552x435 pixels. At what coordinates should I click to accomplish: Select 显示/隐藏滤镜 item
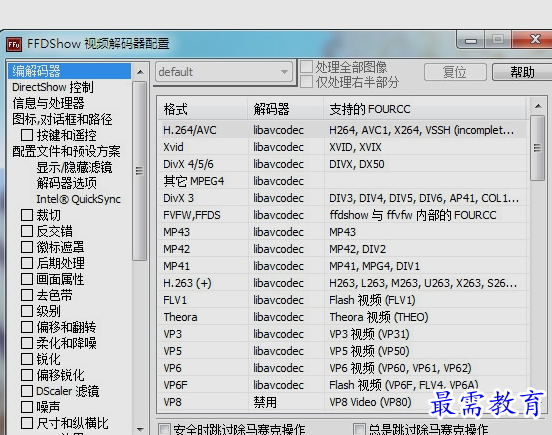tap(74, 168)
